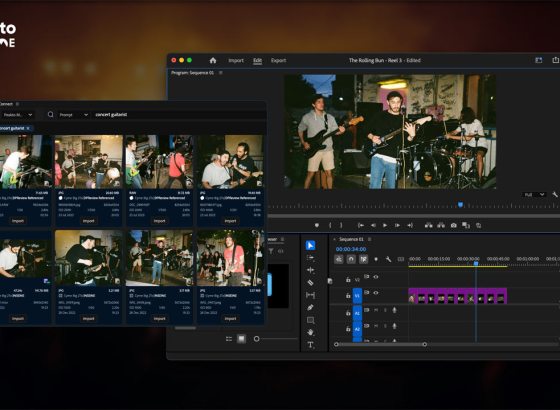This screenshot has width=560, height=410.
Task: Play the Program monitor sequence
Action: 385,225
